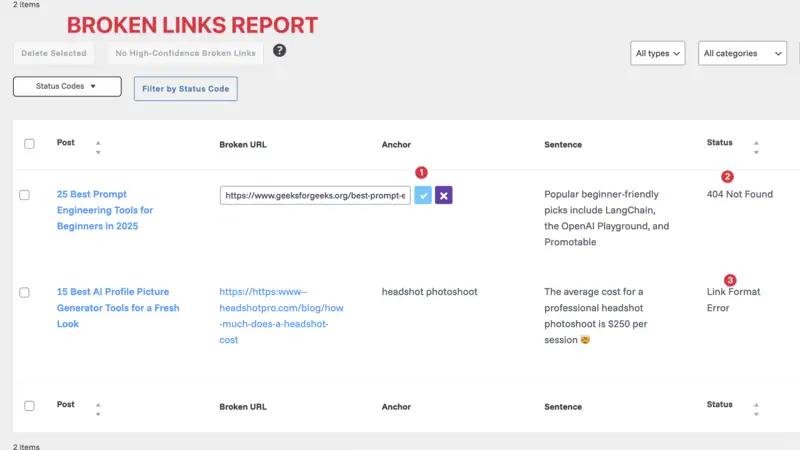This screenshot has width=800, height=450.
Task: Cancel URL edit with purple X button
Action: point(443,195)
